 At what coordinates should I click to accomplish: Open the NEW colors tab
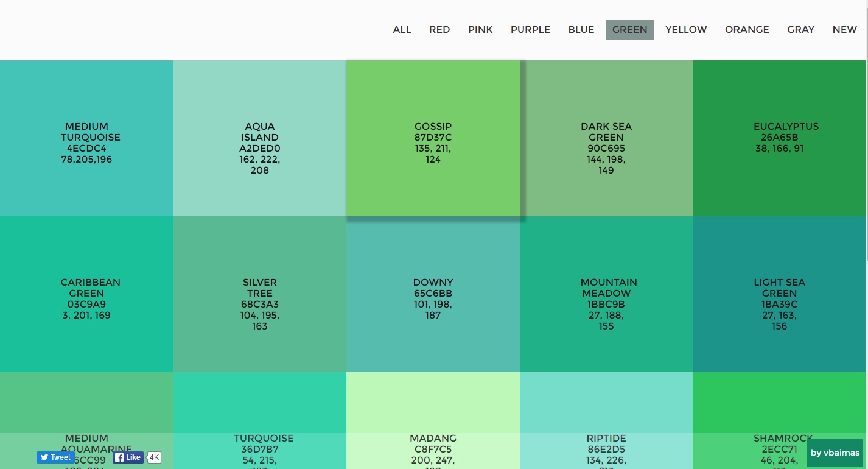tap(844, 30)
